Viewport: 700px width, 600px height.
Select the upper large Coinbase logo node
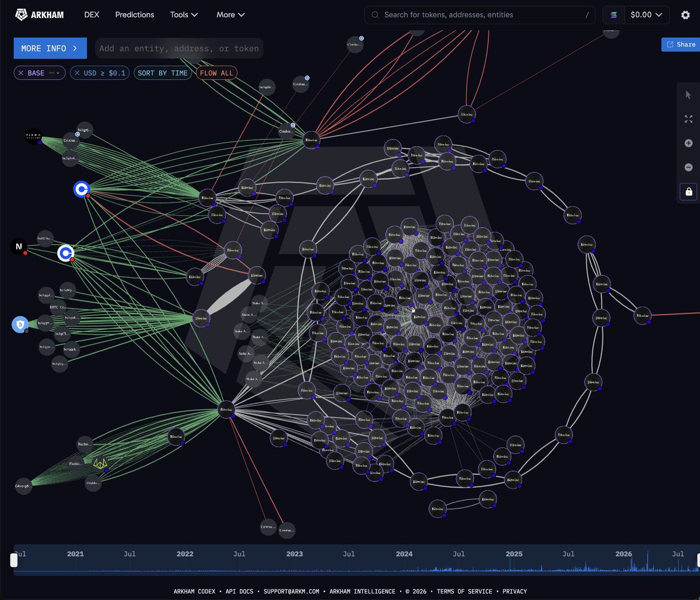[82, 189]
